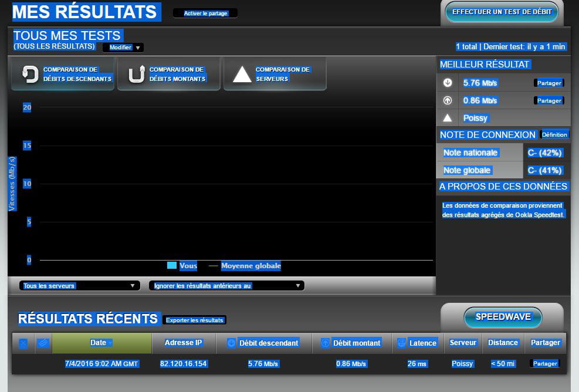
Task: Click the upload comparison U-arrow icon
Action: tap(136, 74)
